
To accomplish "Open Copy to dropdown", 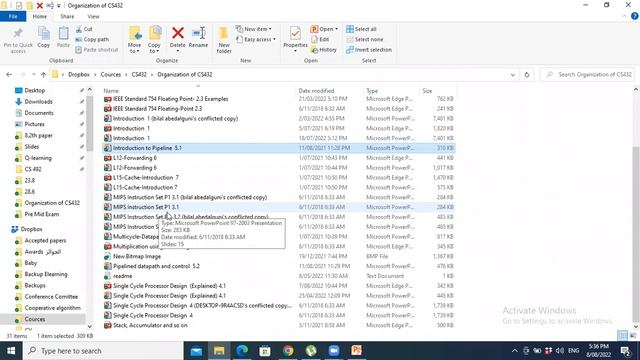I will pos(154,40).
